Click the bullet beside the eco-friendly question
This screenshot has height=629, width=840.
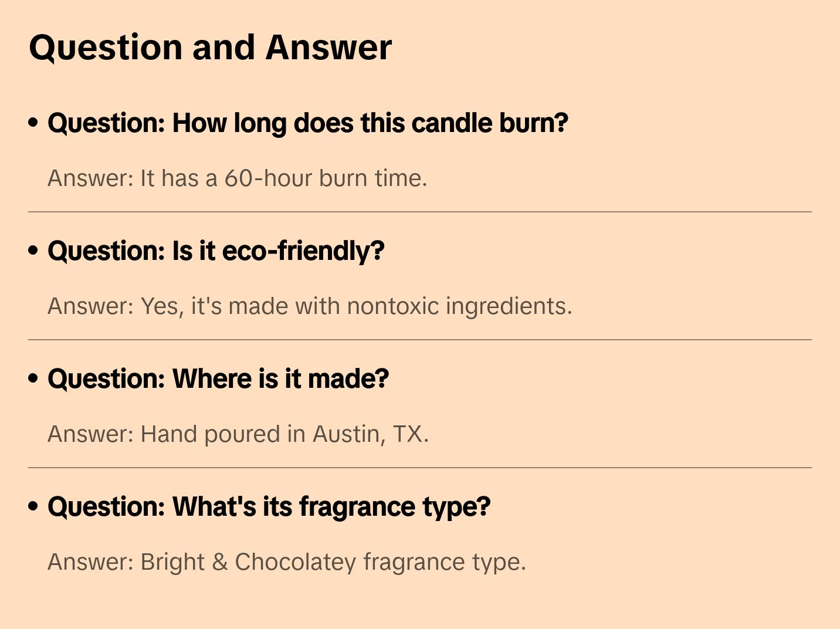(33, 251)
